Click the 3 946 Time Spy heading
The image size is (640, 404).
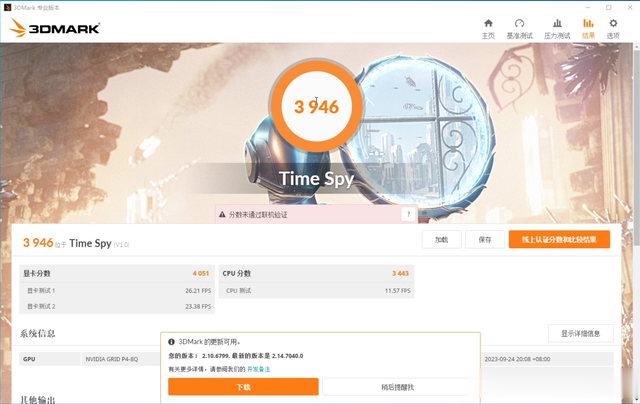pos(76,243)
